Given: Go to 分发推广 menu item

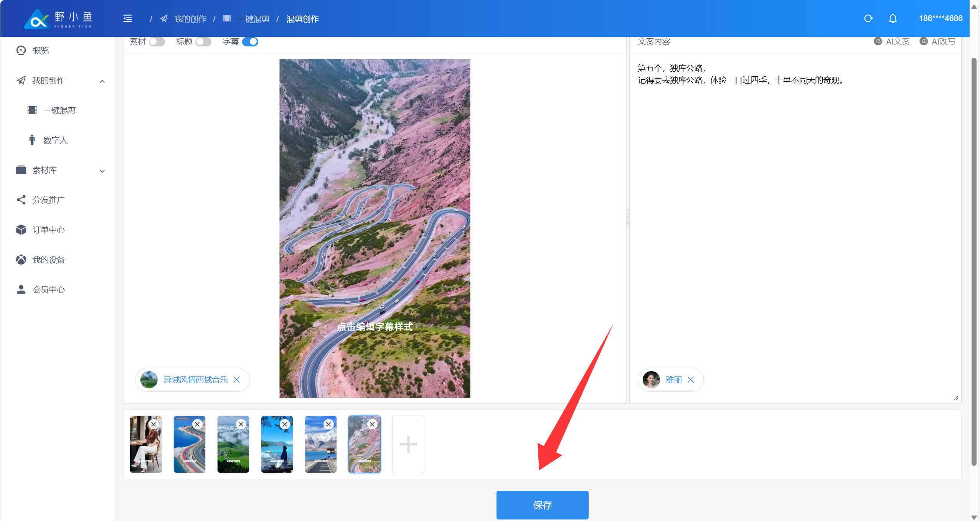Looking at the screenshot, I should coord(48,200).
